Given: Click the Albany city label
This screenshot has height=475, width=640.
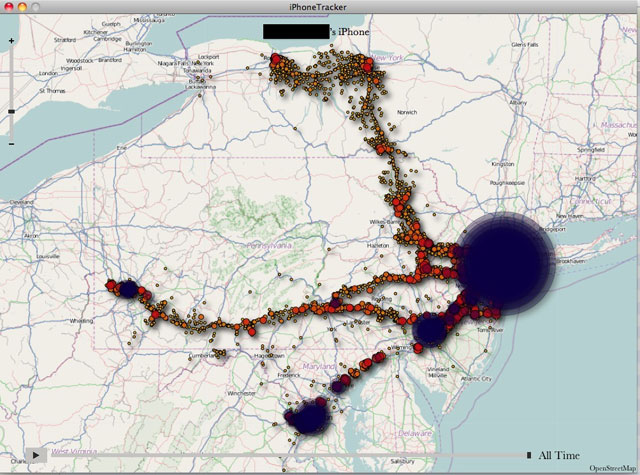Looking at the screenshot, I should click(518, 103).
